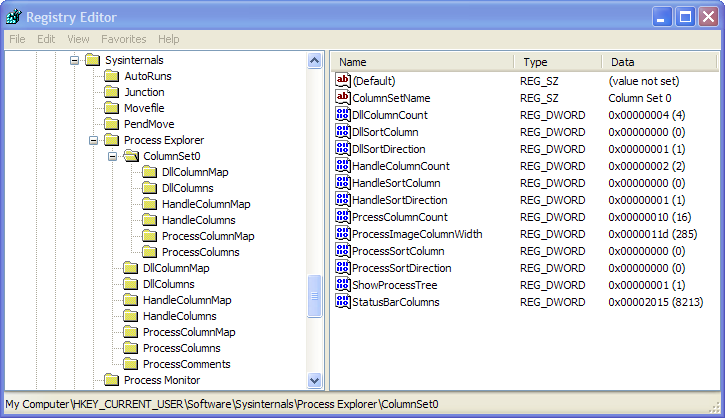The width and height of the screenshot is (725, 418).
Task: Click the '0x00000010 (16)' data value
Action: (x=650, y=217)
